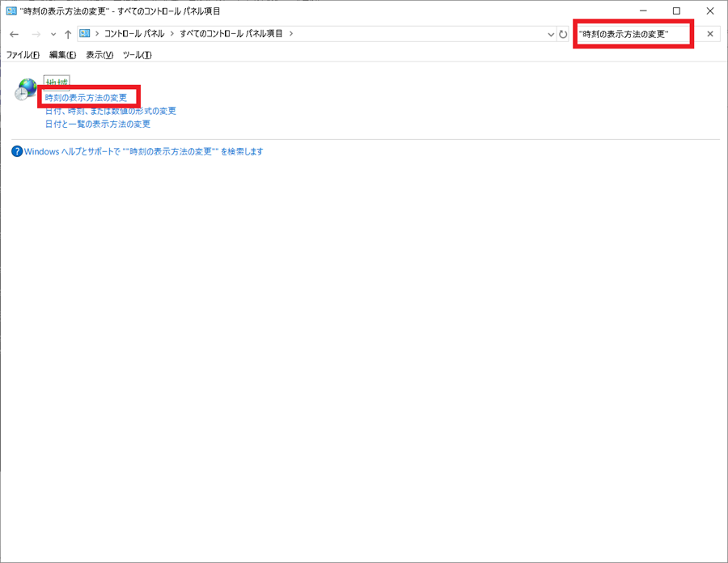The image size is (728, 563).
Task: Open the ファイル menu
Action: click(x=20, y=55)
